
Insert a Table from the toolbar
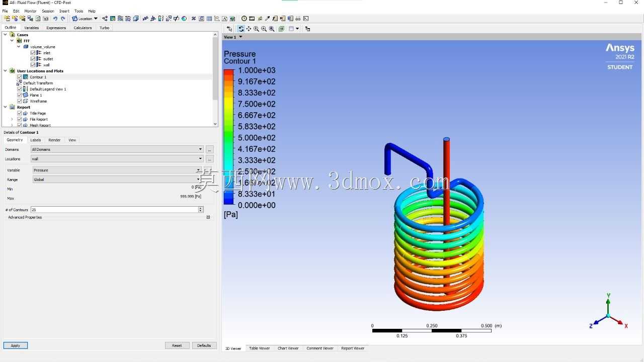pyautogui.click(x=209, y=19)
